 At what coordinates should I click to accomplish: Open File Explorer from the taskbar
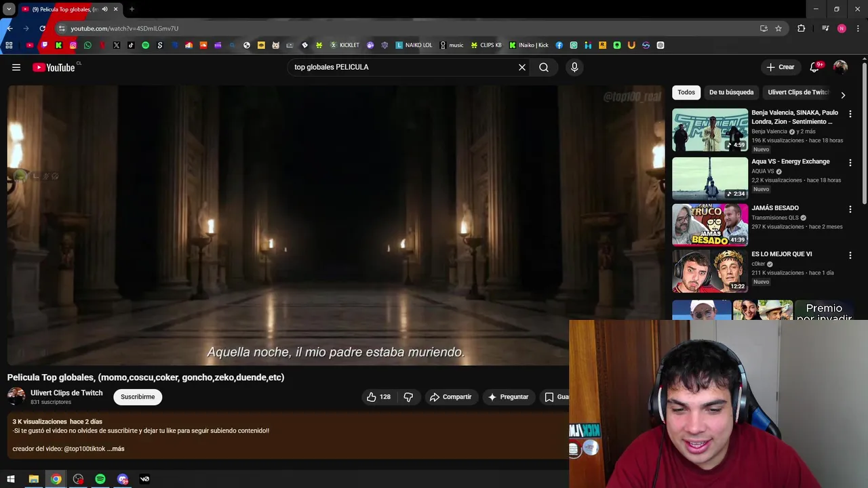click(33, 479)
